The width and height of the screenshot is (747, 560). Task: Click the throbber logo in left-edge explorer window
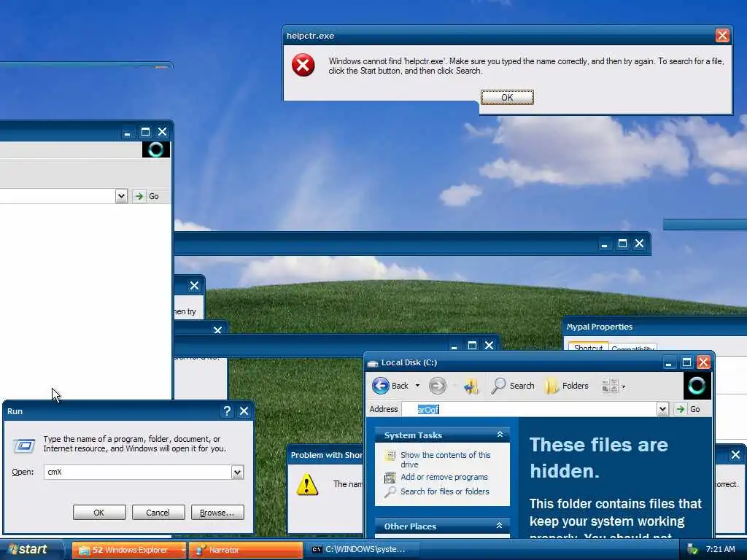coord(156,149)
